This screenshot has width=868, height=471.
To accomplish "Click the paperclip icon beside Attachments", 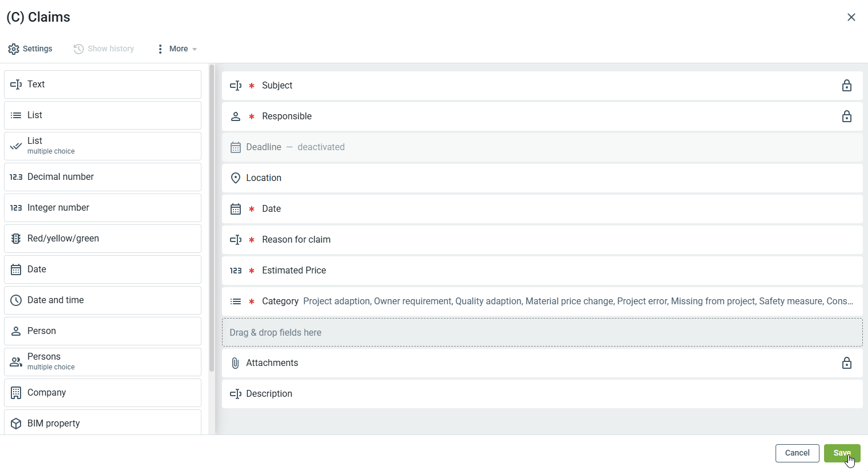I will (x=235, y=363).
